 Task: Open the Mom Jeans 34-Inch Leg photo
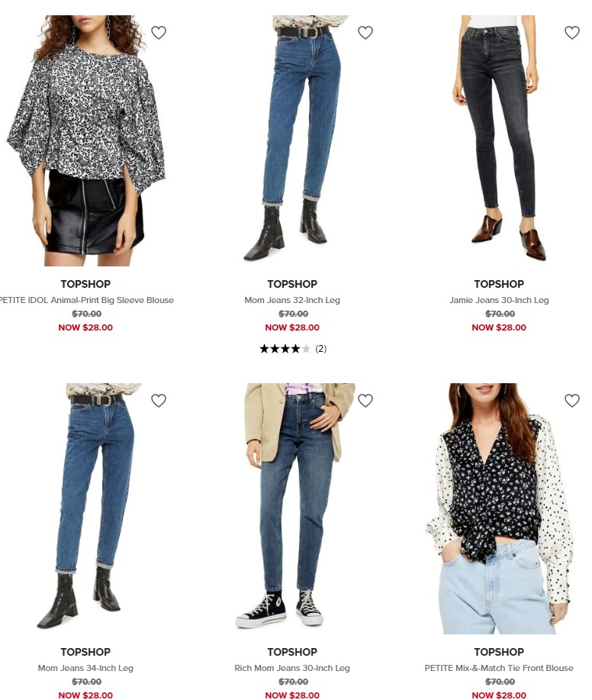click(85, 508)
